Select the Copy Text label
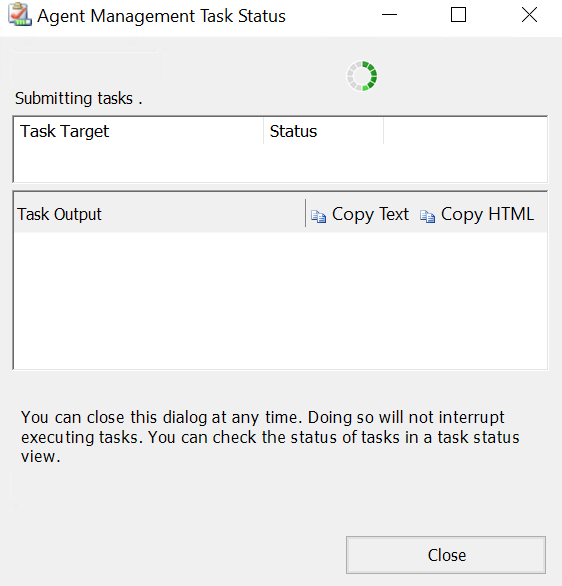 [370, 215]
